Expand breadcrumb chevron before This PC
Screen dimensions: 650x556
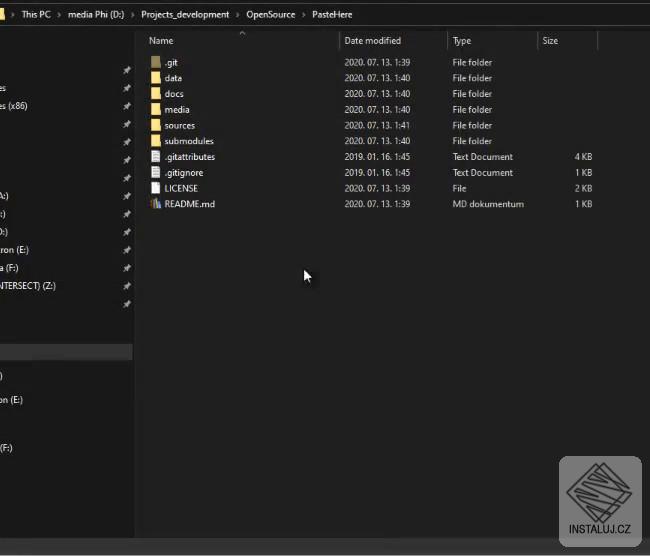tap(13, 15)
